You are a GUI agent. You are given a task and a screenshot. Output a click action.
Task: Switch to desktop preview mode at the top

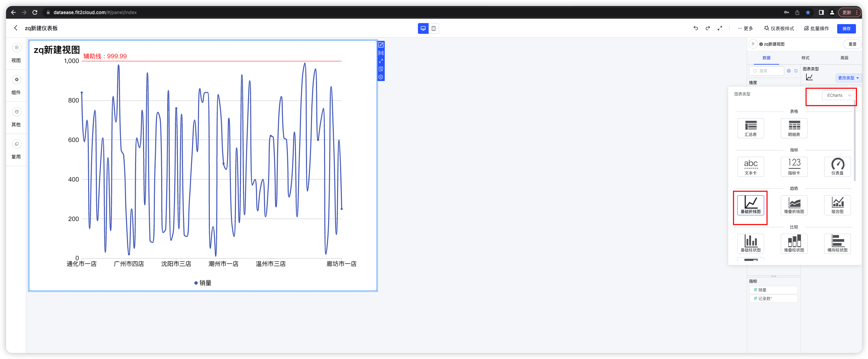[423, 28]
